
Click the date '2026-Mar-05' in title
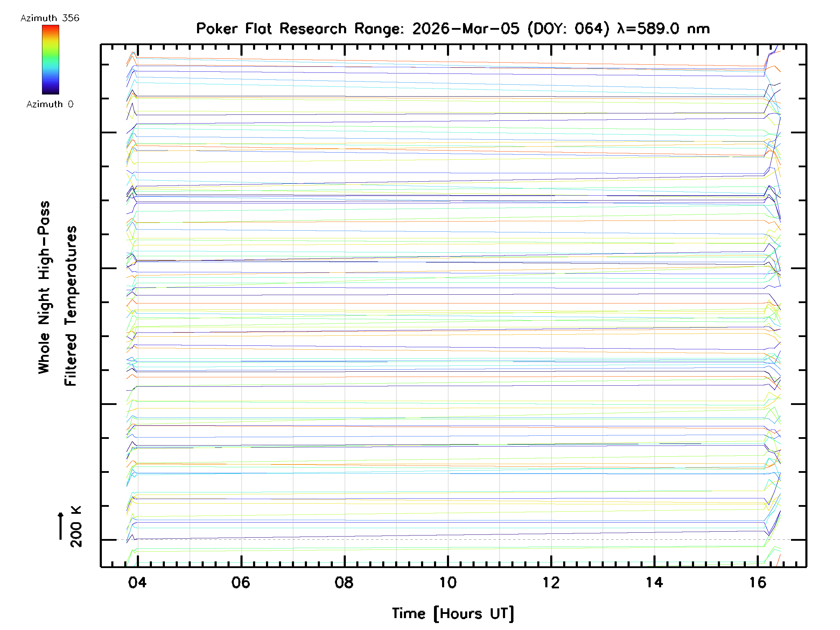coord(465,28)
